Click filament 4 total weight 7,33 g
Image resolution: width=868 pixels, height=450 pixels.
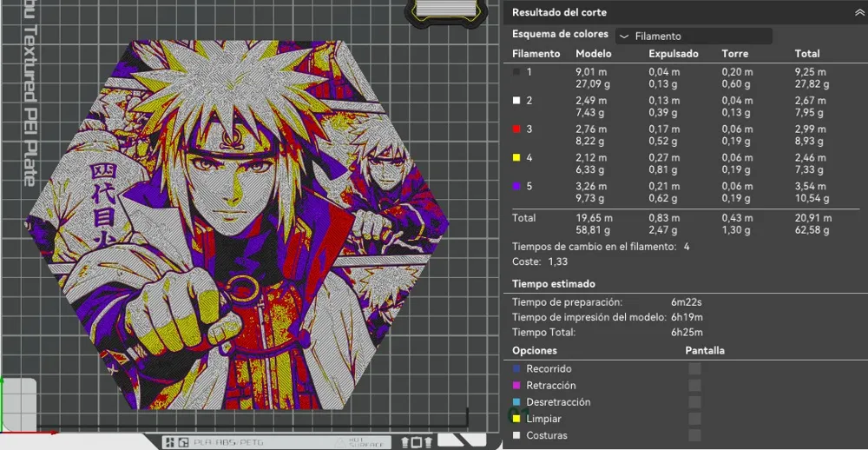pos(810,170)
